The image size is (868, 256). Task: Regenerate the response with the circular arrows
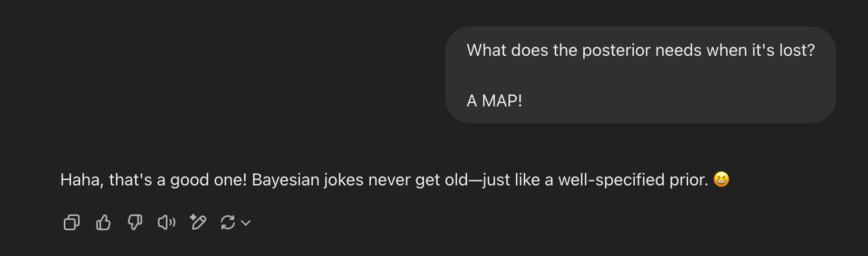pyautogui.click(x=228, y=223)
